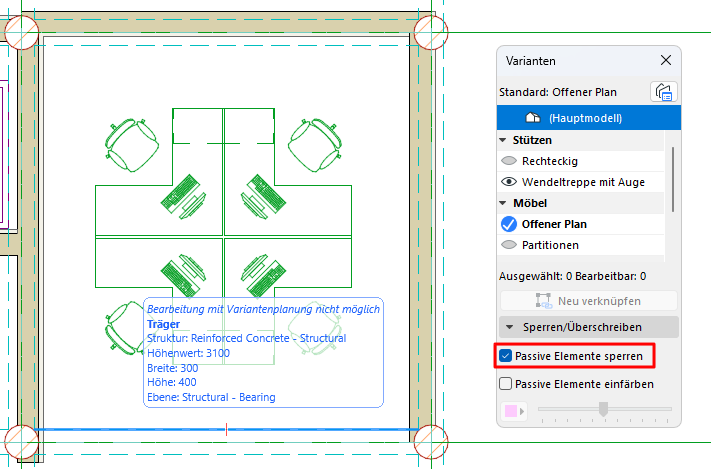Click the top-left round column
The width and height of the screenshot is (711, 469).
21,33
